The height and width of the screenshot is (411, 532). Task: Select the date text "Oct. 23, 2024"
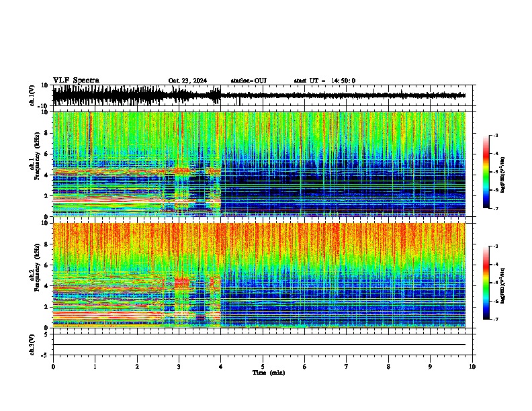tap(187, 81)
